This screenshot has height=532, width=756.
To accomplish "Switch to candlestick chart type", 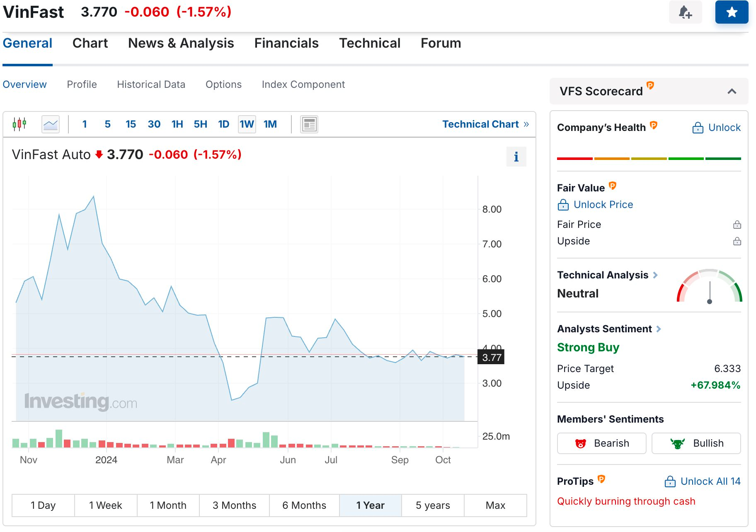I will pos(19,124).
